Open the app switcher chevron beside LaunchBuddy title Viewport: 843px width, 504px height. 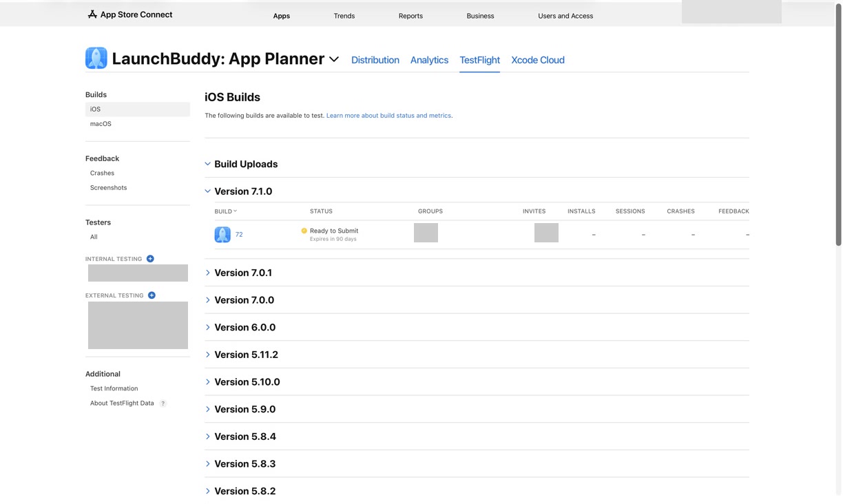[x=334, y=60]
